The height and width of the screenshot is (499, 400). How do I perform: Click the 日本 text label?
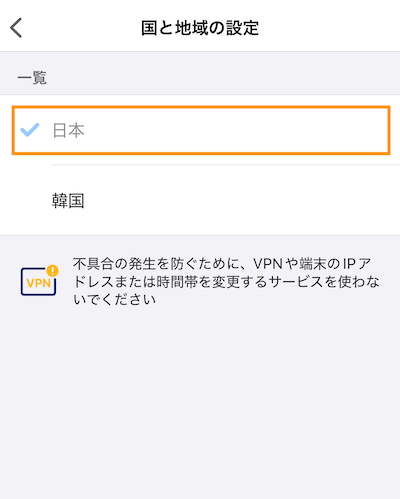tap(68, 130)
